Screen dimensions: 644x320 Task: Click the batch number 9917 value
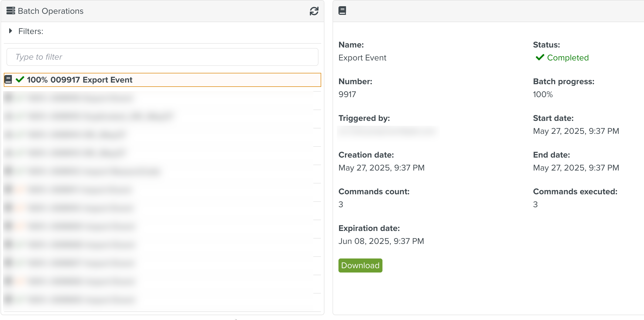347,94
